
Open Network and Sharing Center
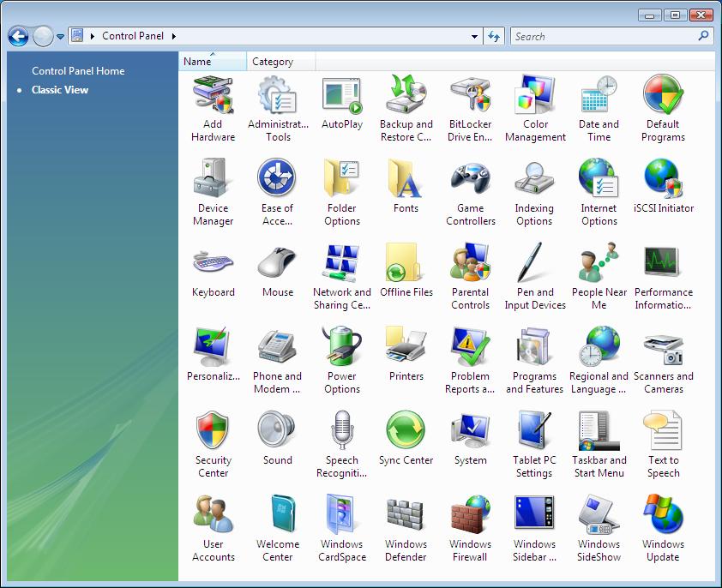341,265
